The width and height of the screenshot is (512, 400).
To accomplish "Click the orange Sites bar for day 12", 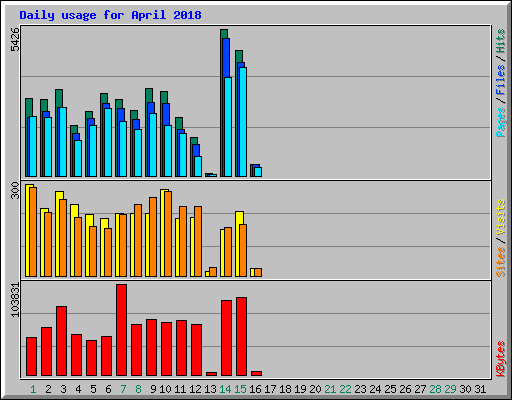I will tap(198, 242).
